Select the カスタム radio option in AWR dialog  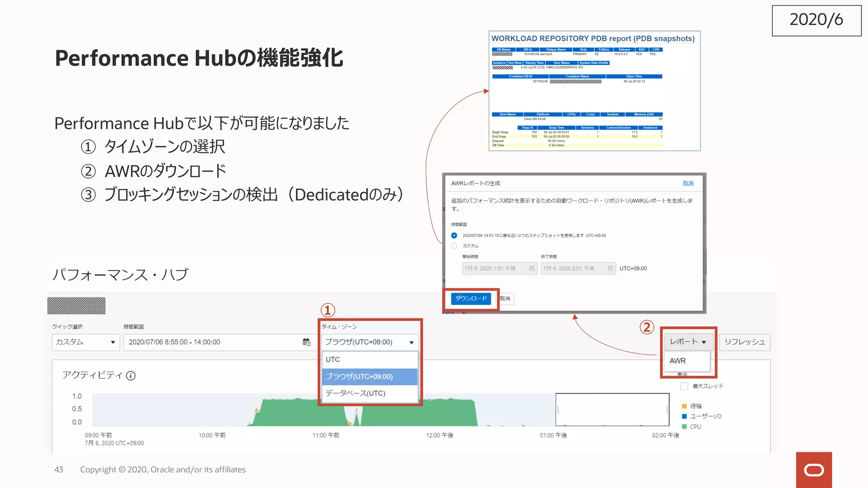tap(454, 246)
